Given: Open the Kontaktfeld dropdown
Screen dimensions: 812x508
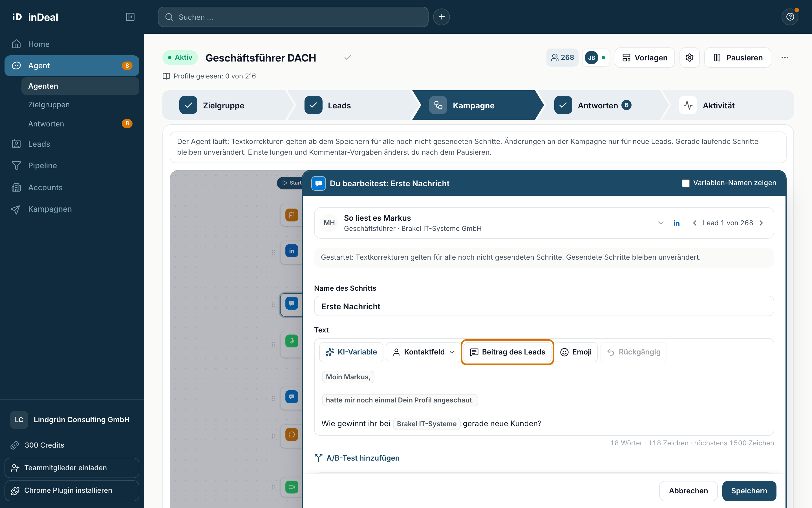Looking at the screenshot, I should [x=423, y=352].
